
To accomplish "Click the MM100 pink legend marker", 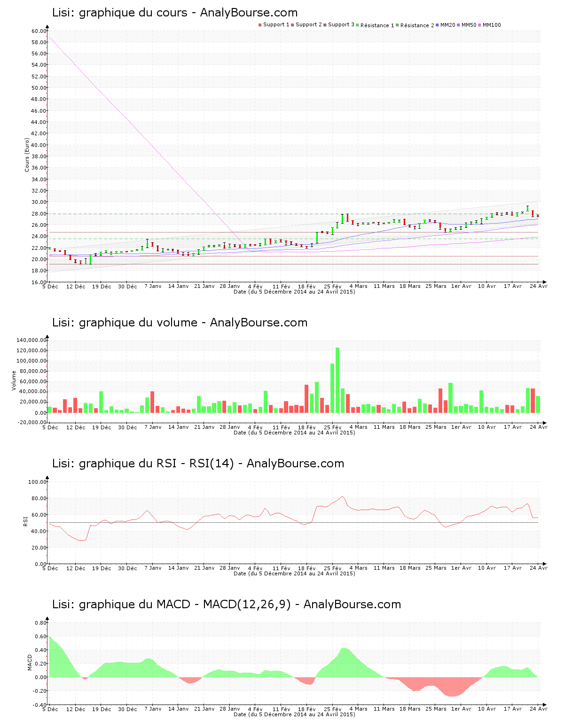I will tap(480, 25).
